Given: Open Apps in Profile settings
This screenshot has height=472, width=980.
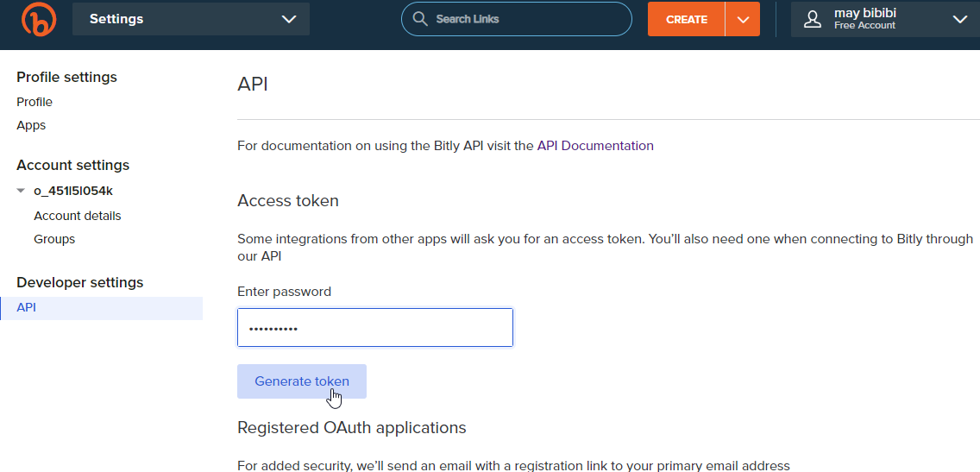Looking at the screenshot, I should [x=31, y=125].
